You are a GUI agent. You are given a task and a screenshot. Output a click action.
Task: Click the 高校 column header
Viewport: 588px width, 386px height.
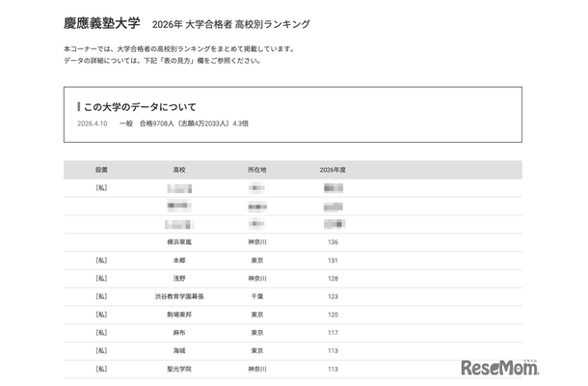click(179, 170)
